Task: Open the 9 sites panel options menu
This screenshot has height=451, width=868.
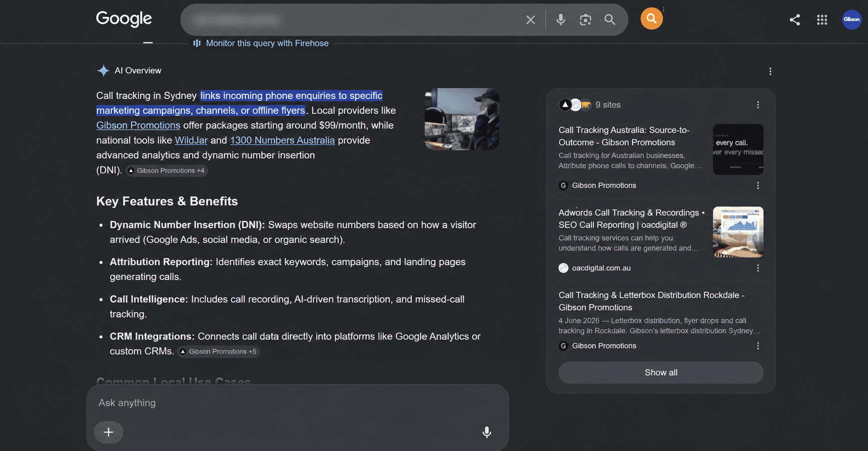Action: (758, 105)
